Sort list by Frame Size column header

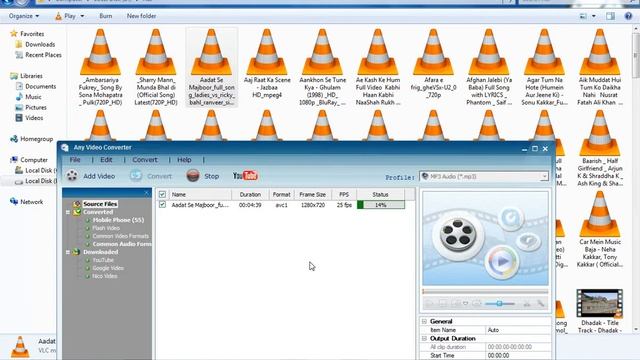(313, 195)
